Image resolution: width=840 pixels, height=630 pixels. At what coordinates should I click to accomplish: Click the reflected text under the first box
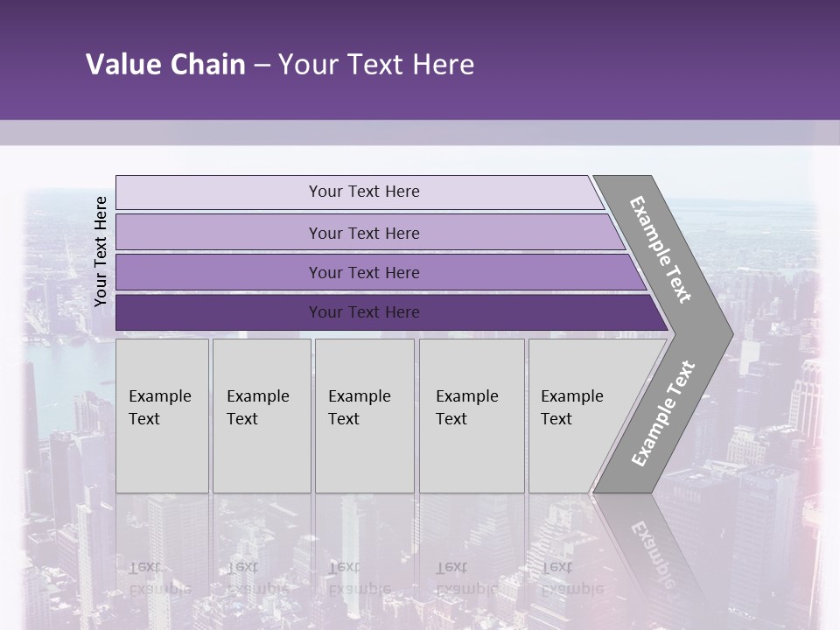(x=160, y=577)
